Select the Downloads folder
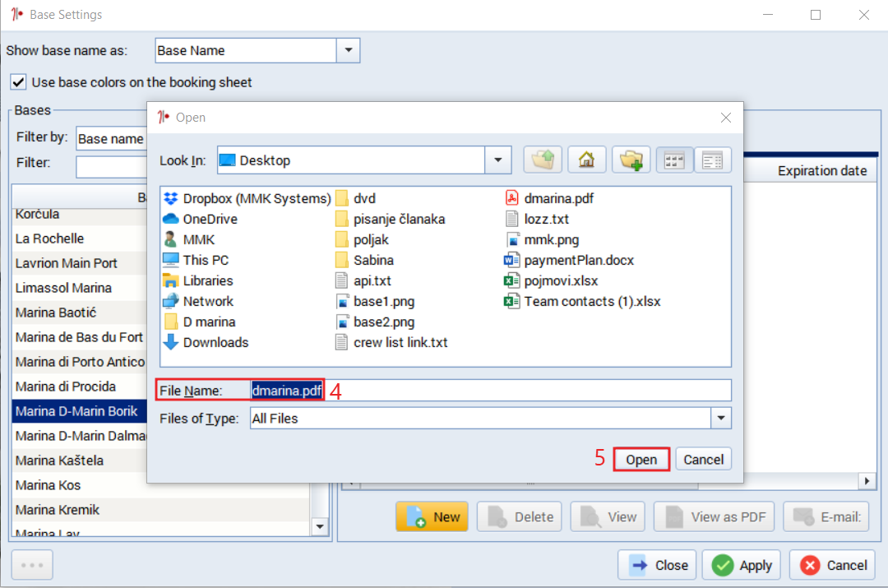888x588 pixels. click(206, 343)
